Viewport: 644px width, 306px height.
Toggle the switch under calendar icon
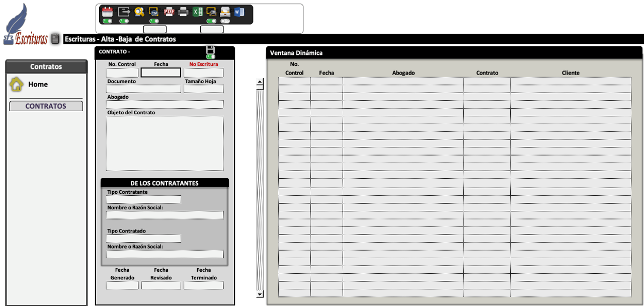pyautogui.click(x=107, y=21)
